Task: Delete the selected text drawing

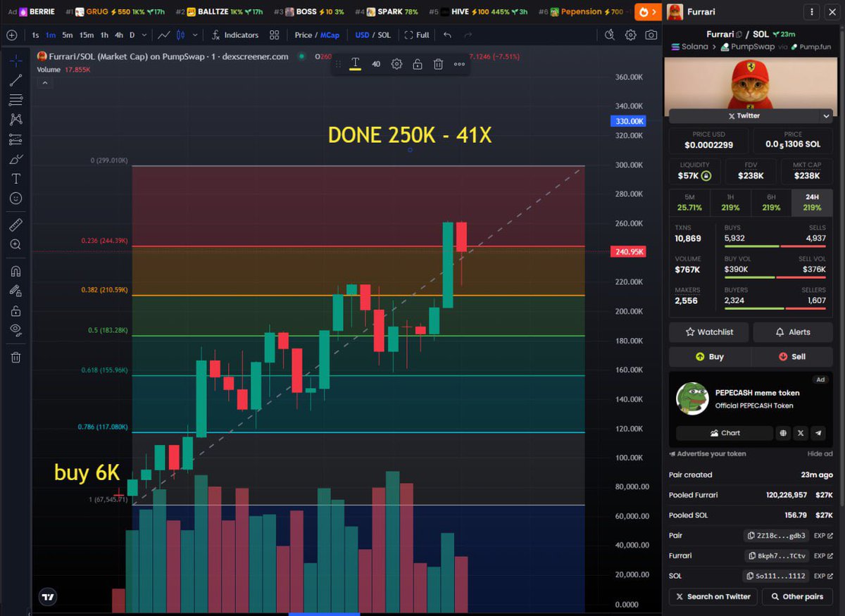Action: coord(438,64)
